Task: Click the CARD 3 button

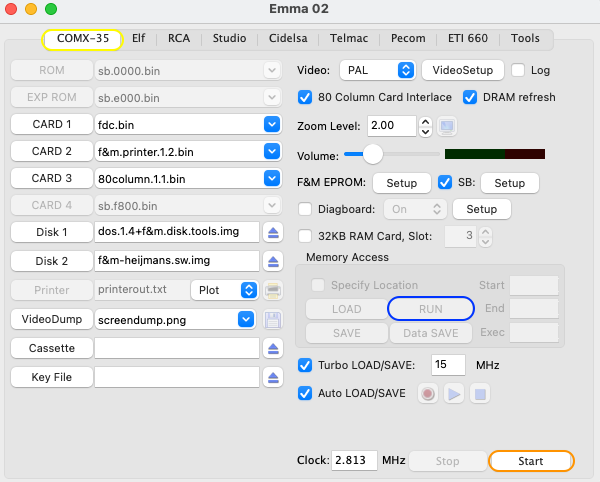Action: 52,178
